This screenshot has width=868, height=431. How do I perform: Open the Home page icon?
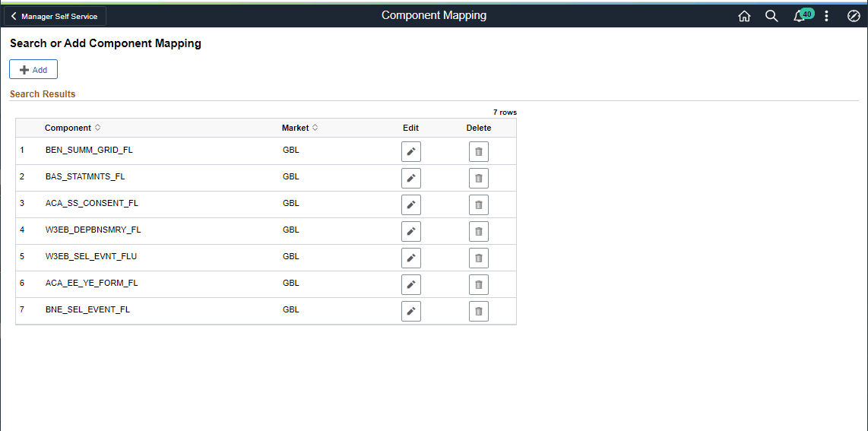[744, 16]
